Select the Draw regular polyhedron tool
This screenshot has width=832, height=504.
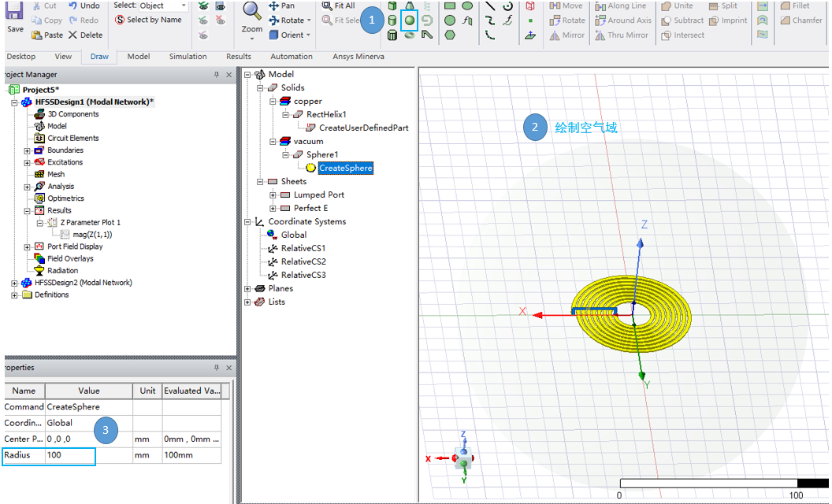(x=392, y=35)
